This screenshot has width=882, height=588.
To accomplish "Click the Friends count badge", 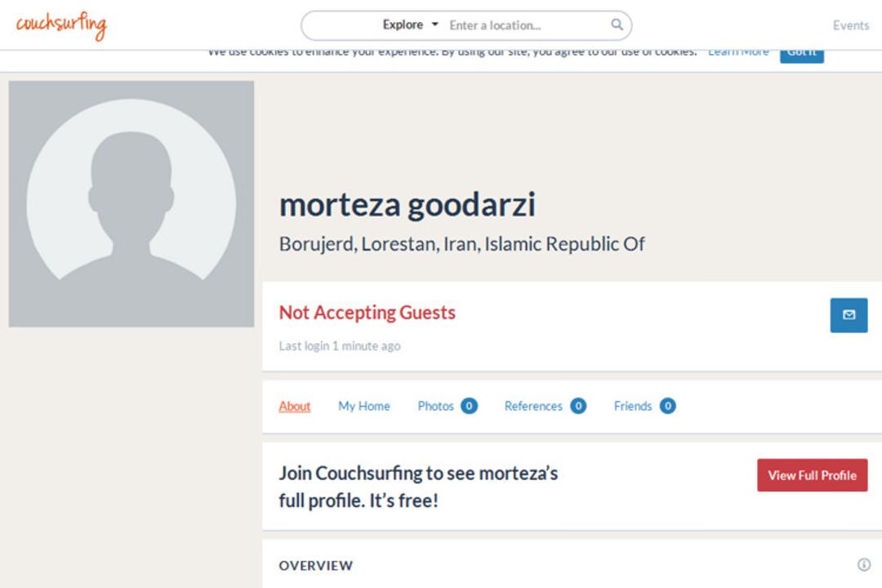I will click(x=668, y=406).
